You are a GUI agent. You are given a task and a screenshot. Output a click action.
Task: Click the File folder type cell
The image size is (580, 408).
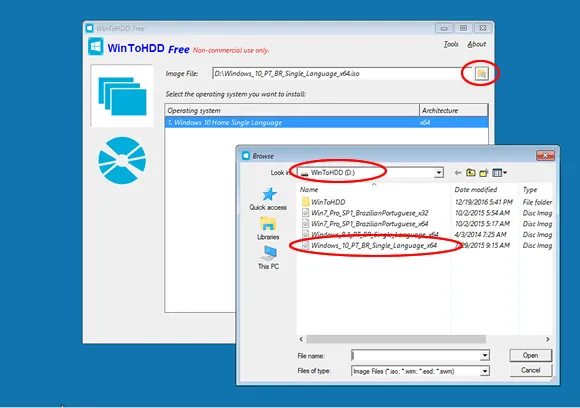(x=537, y=202)
